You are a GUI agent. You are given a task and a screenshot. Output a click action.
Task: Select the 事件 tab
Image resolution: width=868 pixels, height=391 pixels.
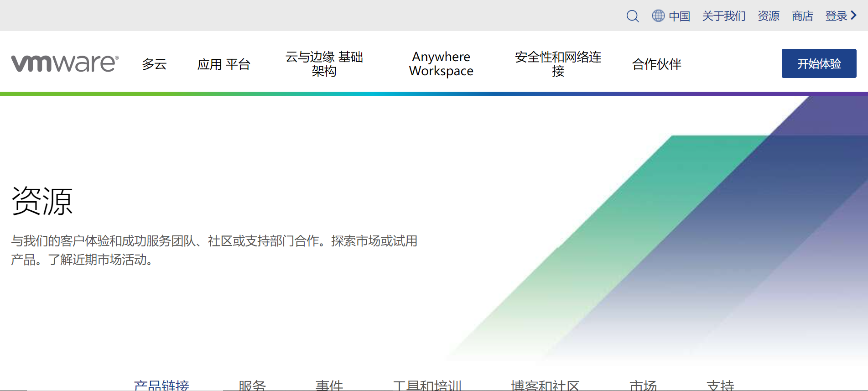point(329,386)
